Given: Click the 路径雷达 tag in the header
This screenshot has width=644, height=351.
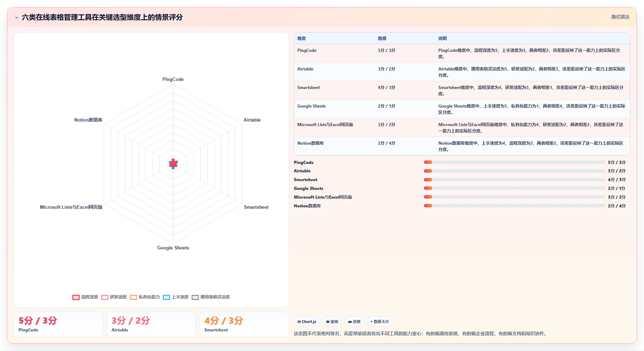Looking at the screenshot, I should (620, 17).
